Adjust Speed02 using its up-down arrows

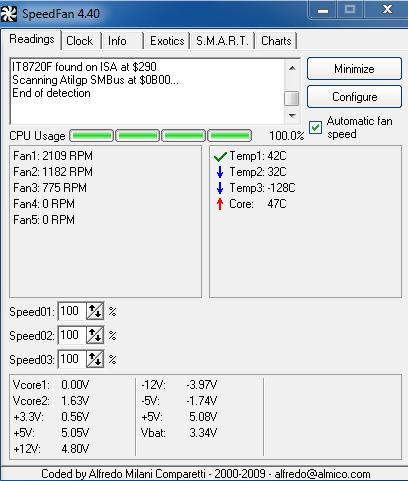[x=95, y=335]
